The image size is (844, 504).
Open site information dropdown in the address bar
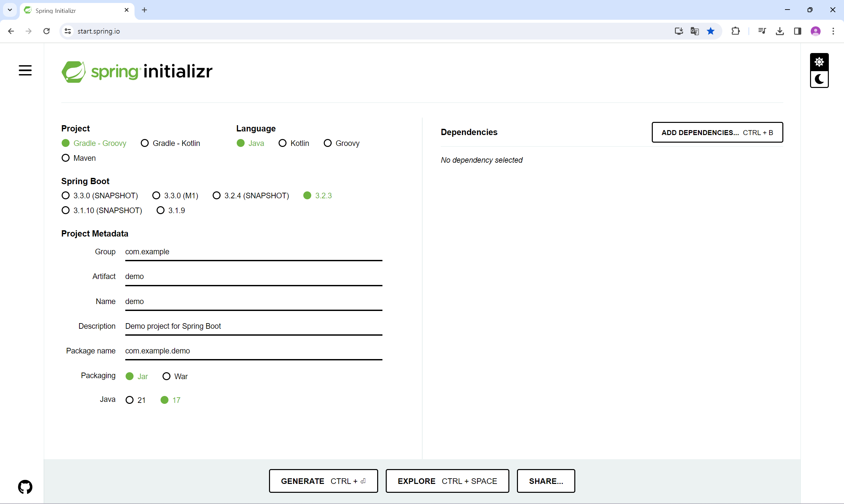pos(68,31)
